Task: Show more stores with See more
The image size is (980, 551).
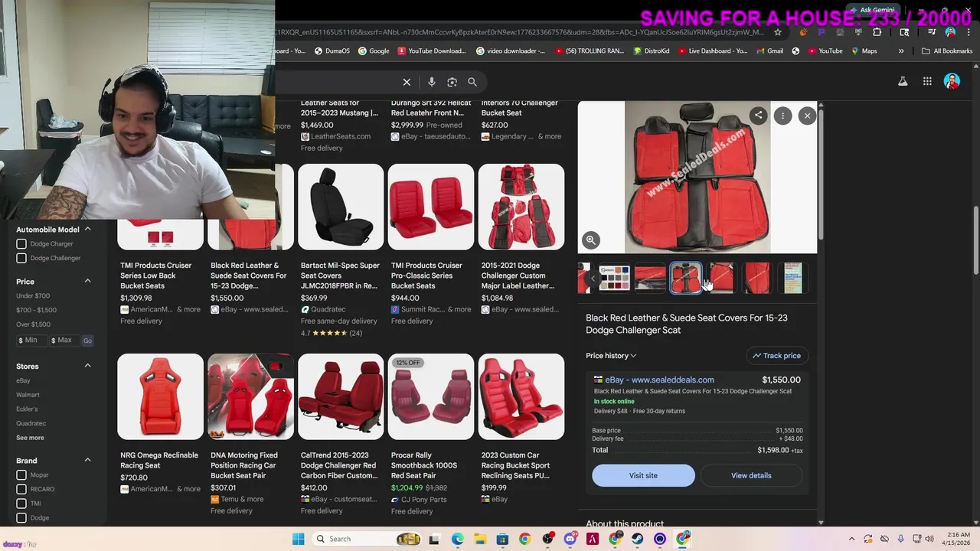Action: pos(30,438)
